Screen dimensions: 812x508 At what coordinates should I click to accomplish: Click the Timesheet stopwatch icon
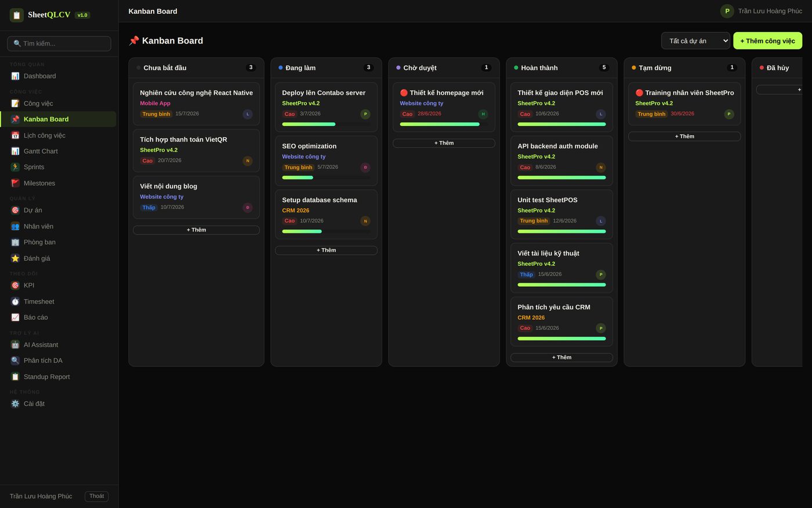click(15, 302)
